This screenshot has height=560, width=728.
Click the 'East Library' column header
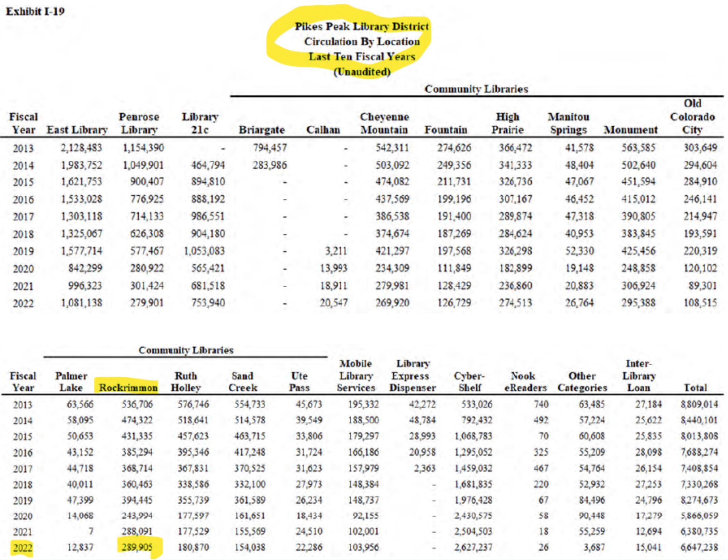[x=77, y=130]
